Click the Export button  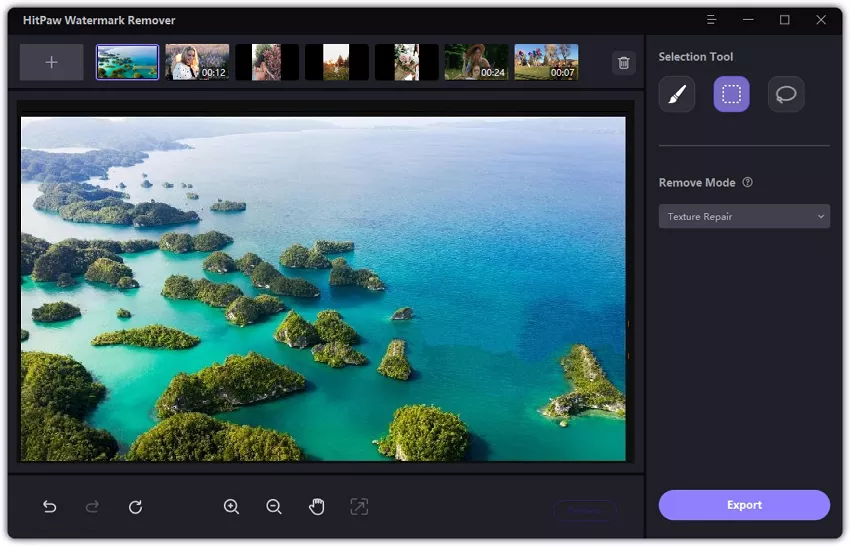point(744,505)
